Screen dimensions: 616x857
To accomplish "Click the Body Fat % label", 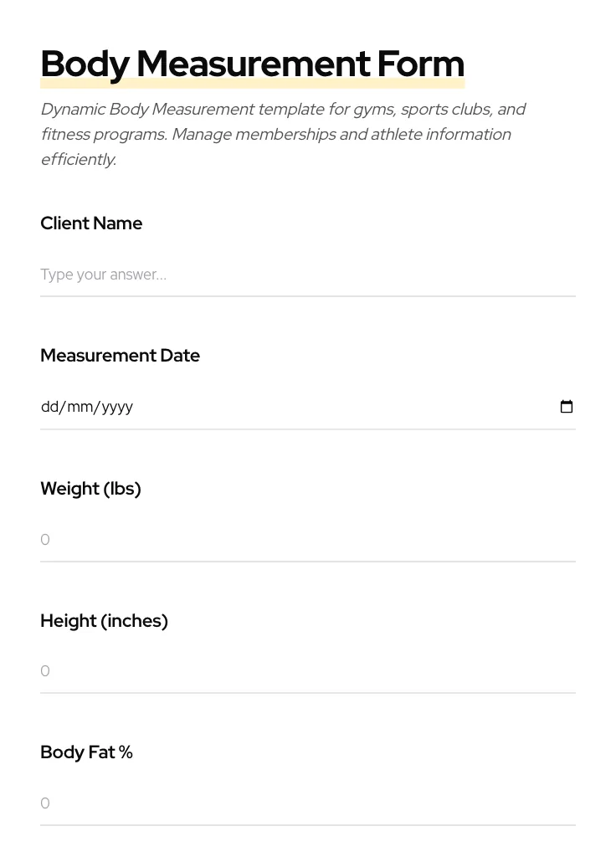I will coord(86,752).
